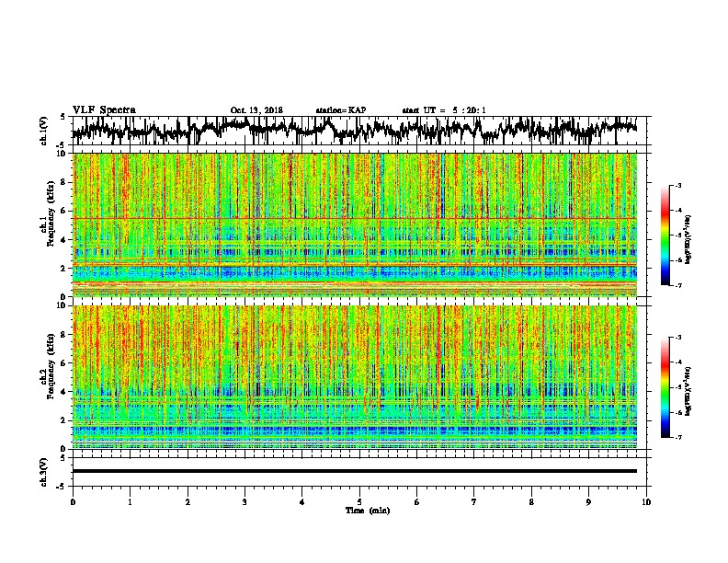
Task: Click the "-3" label on ch.1 color bar
Action: click(x=677, y=186)
